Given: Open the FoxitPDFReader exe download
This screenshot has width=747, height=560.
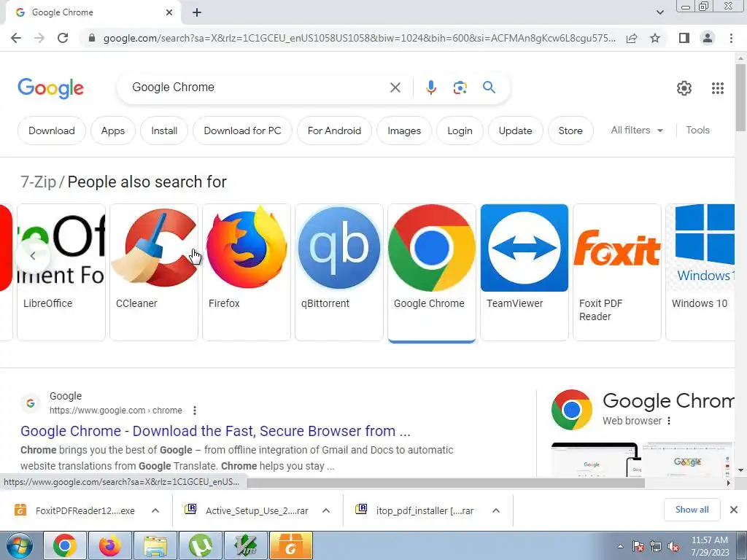Looking at the screenshot, I should tap(75, 510).
